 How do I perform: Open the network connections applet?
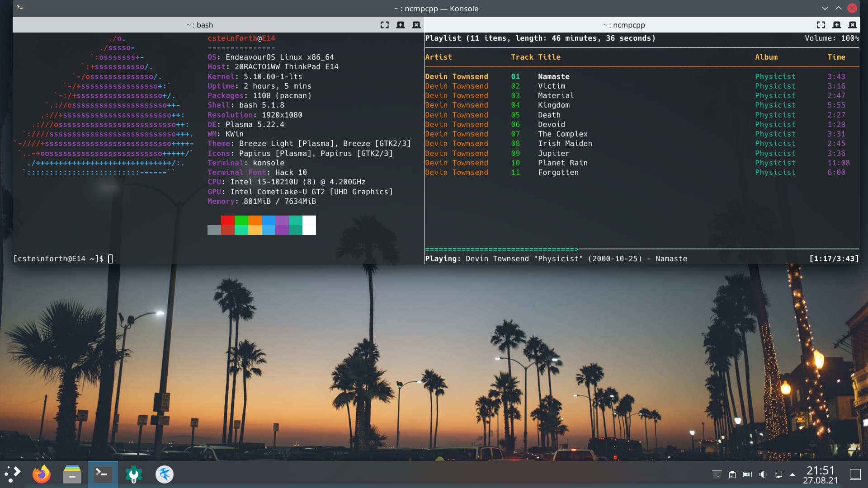point(778,474)
